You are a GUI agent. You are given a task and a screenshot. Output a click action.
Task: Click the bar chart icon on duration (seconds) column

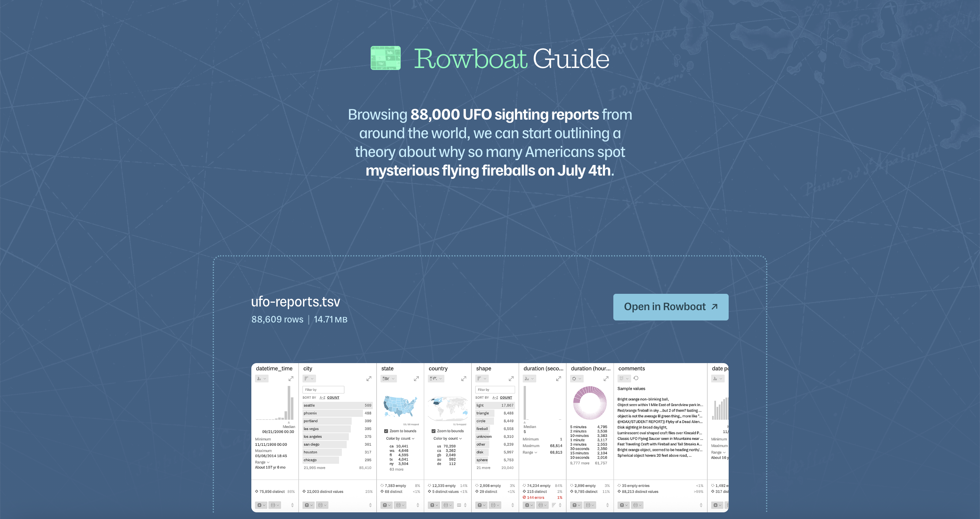click(527, 379)
